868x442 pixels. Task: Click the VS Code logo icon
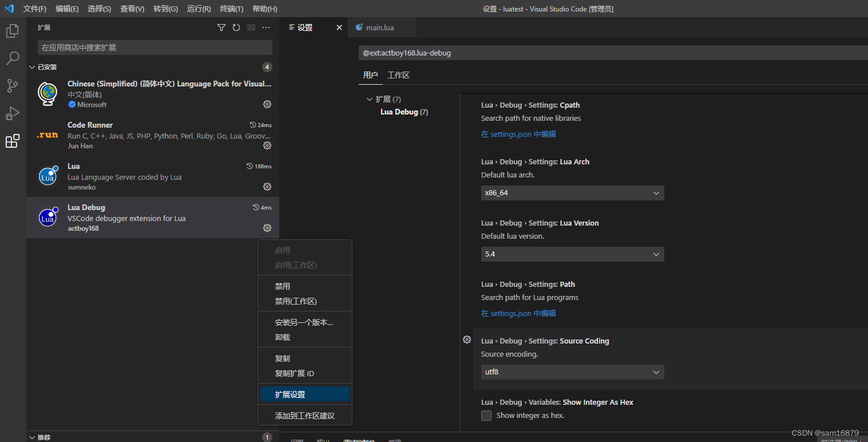9,9
